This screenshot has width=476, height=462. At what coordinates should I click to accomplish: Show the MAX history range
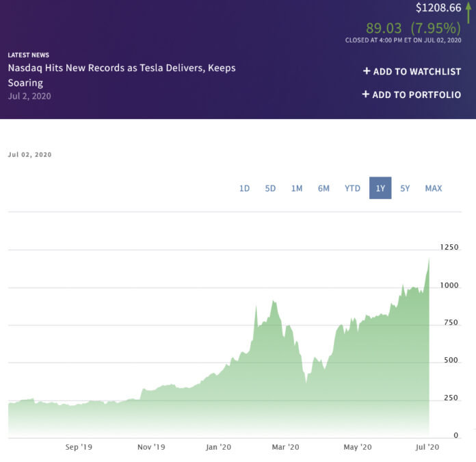point(434,188)
